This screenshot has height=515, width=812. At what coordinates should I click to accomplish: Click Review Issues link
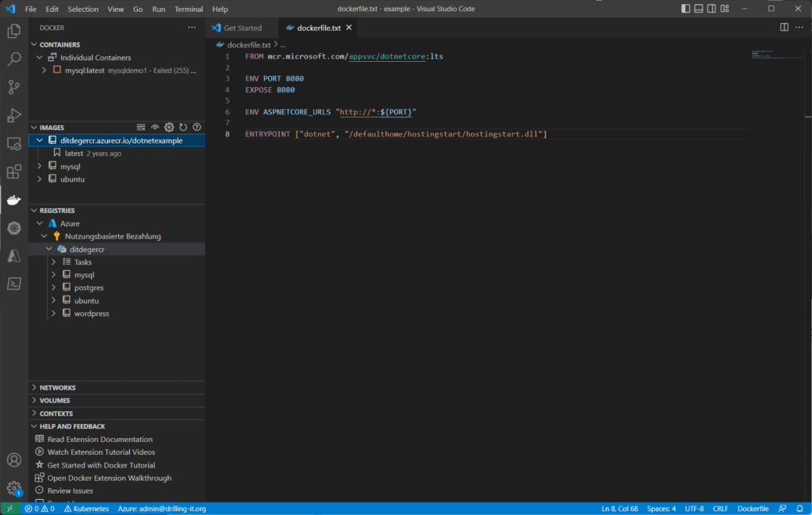70,491
